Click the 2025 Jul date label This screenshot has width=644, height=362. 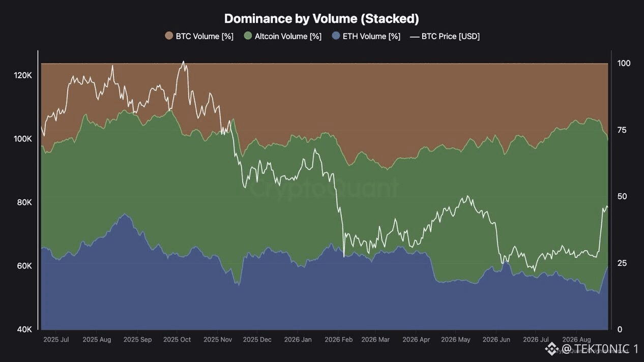56,339
